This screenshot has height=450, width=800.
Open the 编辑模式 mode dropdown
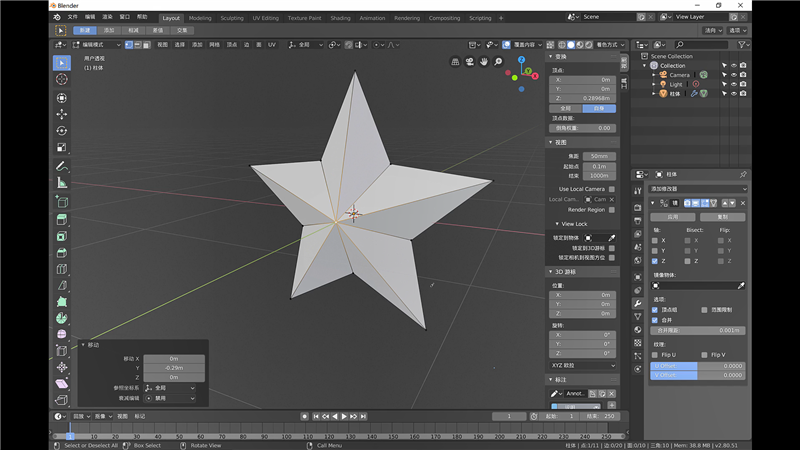pyautogui.click(x=97, y=45)
